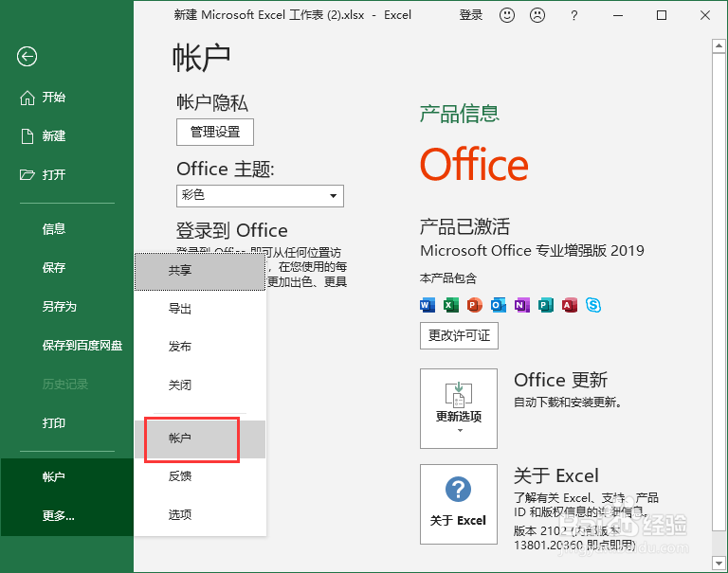Open 选项 Options in the popup menu
The height and width of the screenshot is (573, 728).
200,515
